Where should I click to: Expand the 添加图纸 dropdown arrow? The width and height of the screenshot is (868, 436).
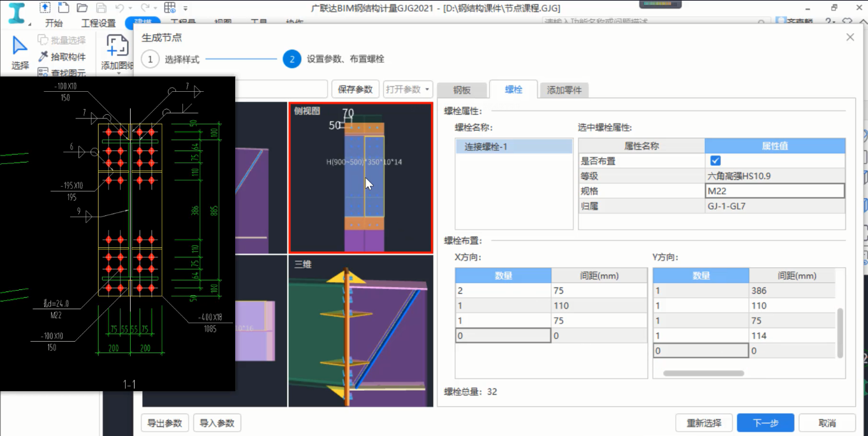pyautogui.click(x=119, y=73)
